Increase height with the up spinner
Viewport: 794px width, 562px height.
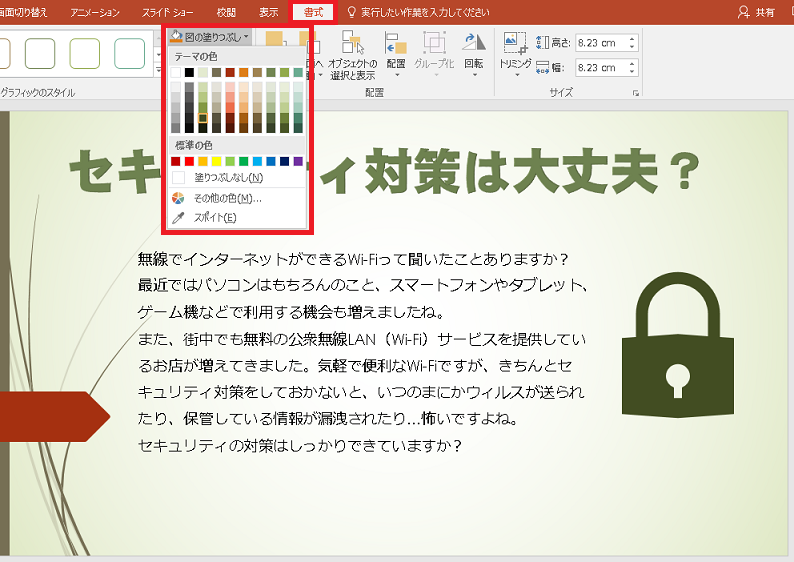632,38
